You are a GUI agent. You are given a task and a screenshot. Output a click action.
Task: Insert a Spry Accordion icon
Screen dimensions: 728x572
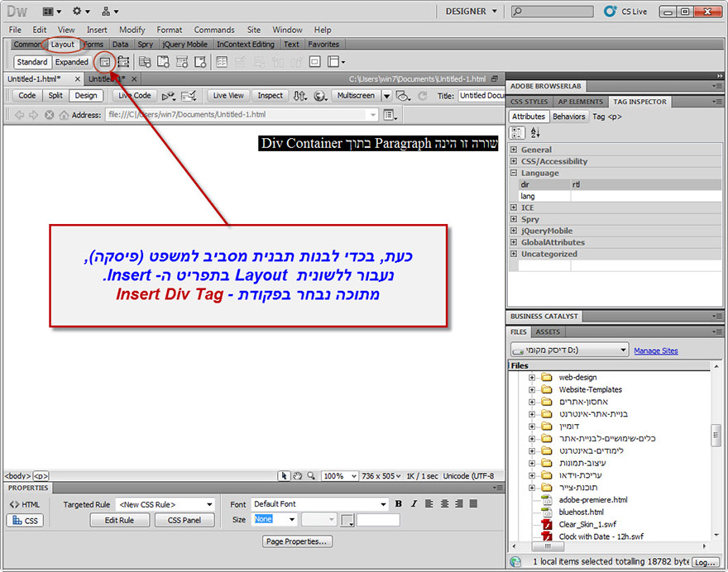pyautogui.click(x=182, y=62)
